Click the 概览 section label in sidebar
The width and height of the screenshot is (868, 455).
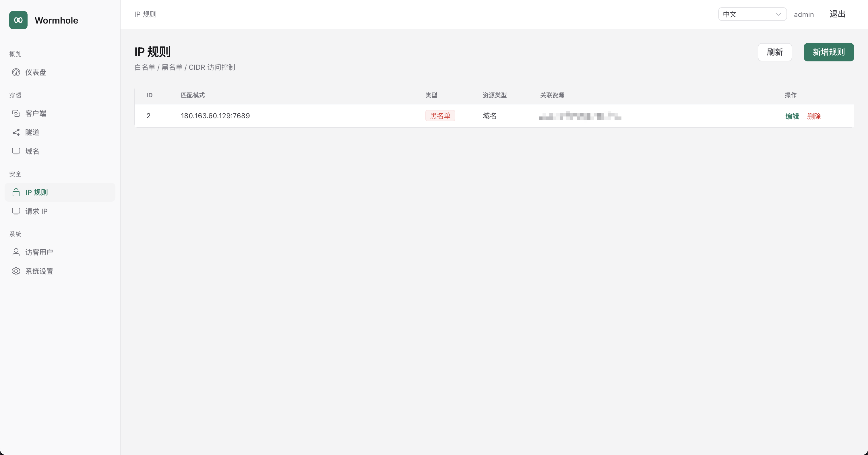[x=15, y=54]
